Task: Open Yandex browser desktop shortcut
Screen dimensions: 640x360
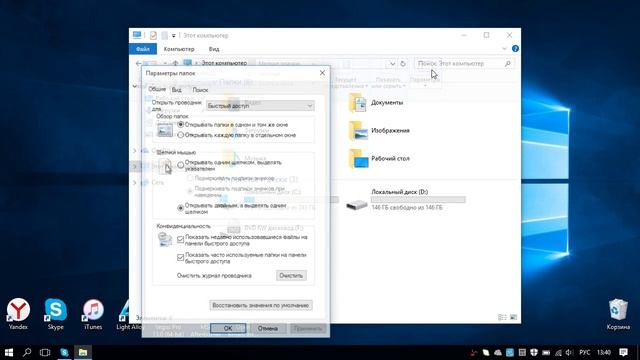Action: (18, 310)
